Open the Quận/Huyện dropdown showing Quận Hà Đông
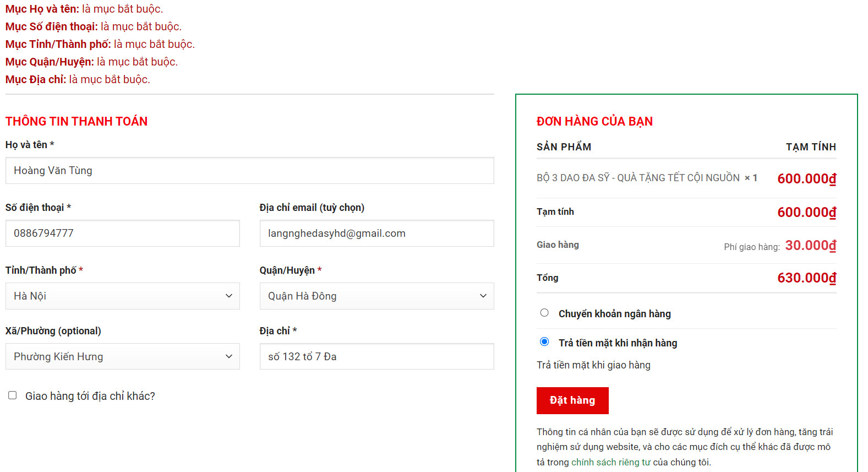 (376, 296)
